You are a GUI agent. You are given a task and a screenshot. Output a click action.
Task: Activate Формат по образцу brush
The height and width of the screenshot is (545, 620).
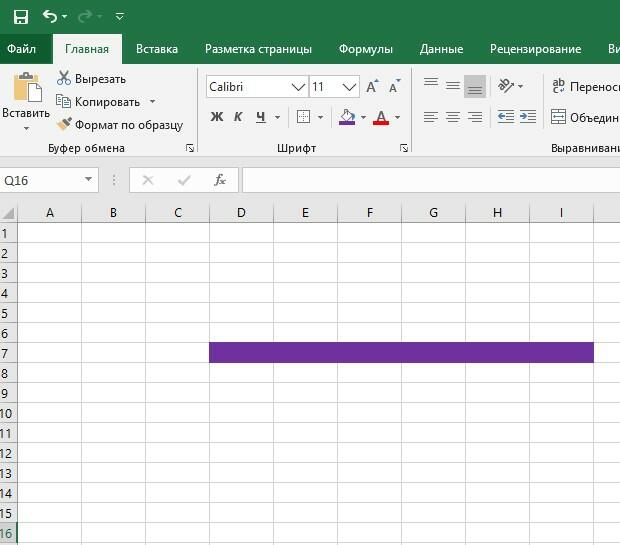point(119,125)
